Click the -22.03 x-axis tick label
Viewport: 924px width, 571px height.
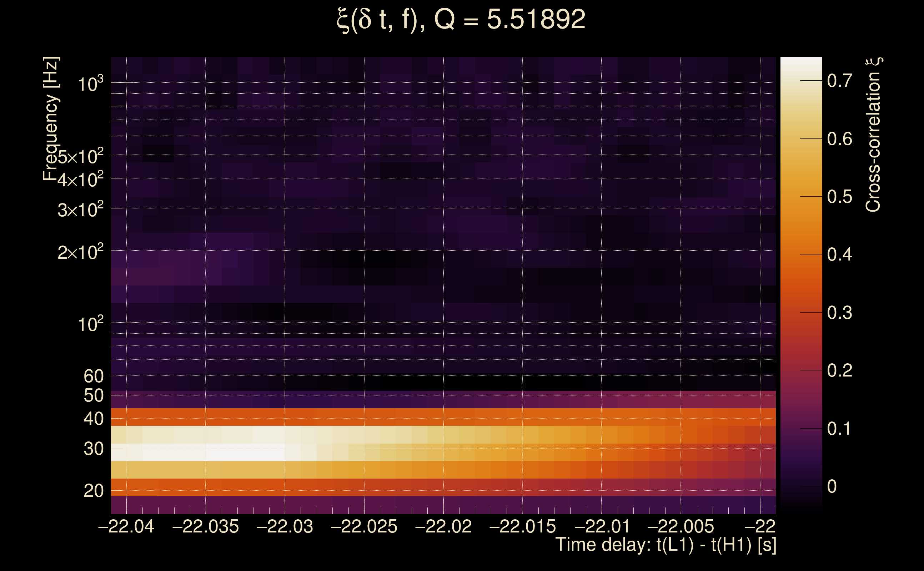285,526
